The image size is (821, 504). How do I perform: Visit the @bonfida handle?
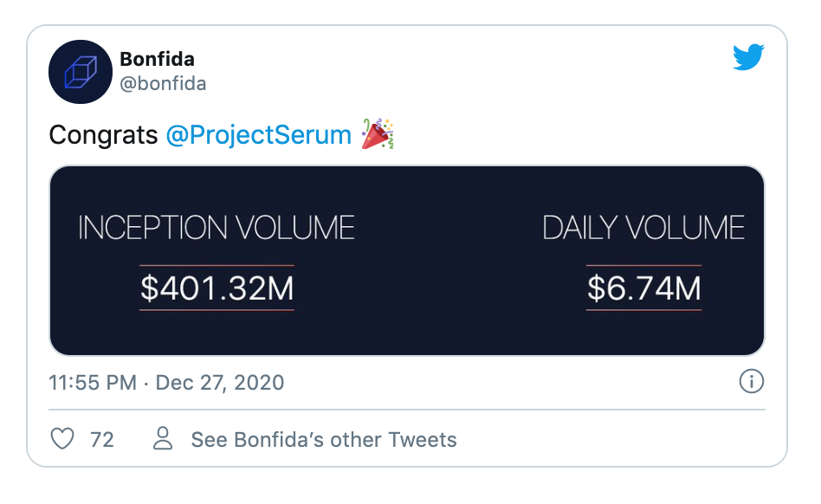163,84
